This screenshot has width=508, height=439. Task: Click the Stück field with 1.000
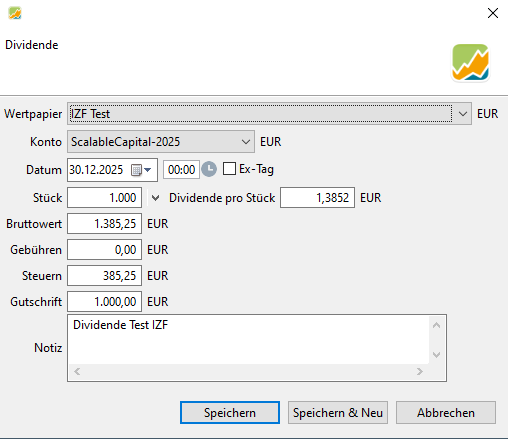pyautogui.click(x=104, y=198)
